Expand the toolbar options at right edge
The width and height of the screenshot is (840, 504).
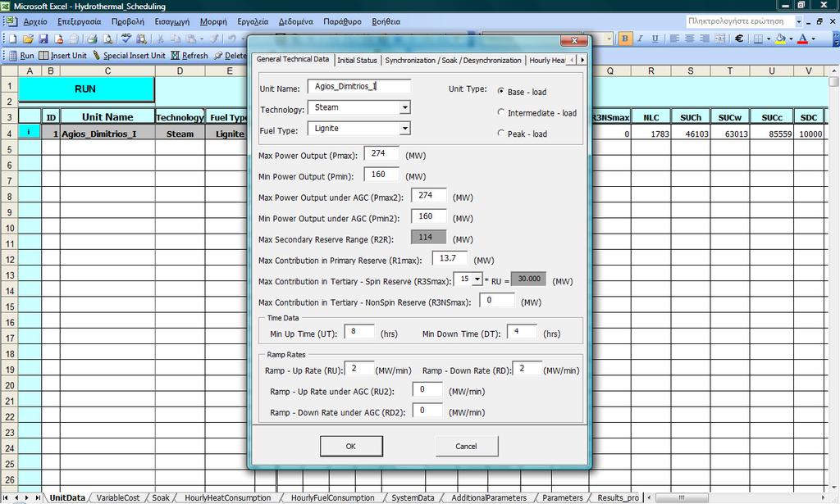[x=836, y=39]
